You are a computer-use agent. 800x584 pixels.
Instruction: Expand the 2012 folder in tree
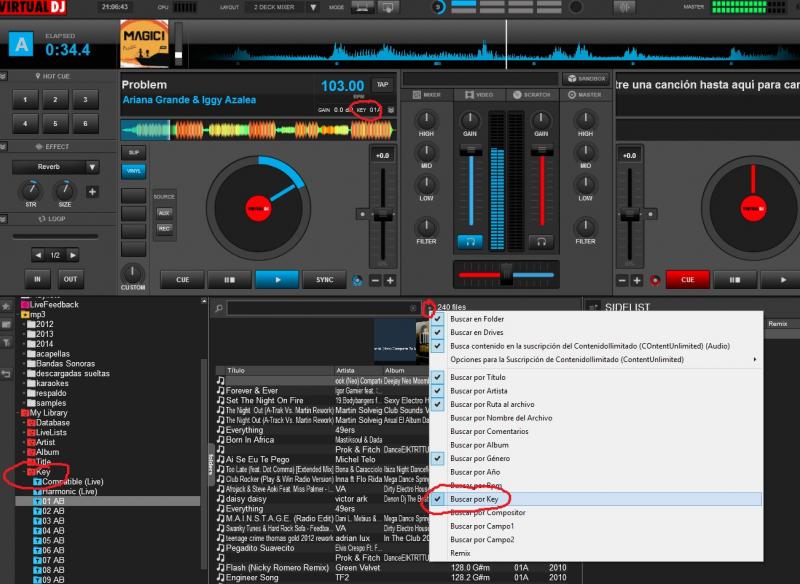pos(23,324)
